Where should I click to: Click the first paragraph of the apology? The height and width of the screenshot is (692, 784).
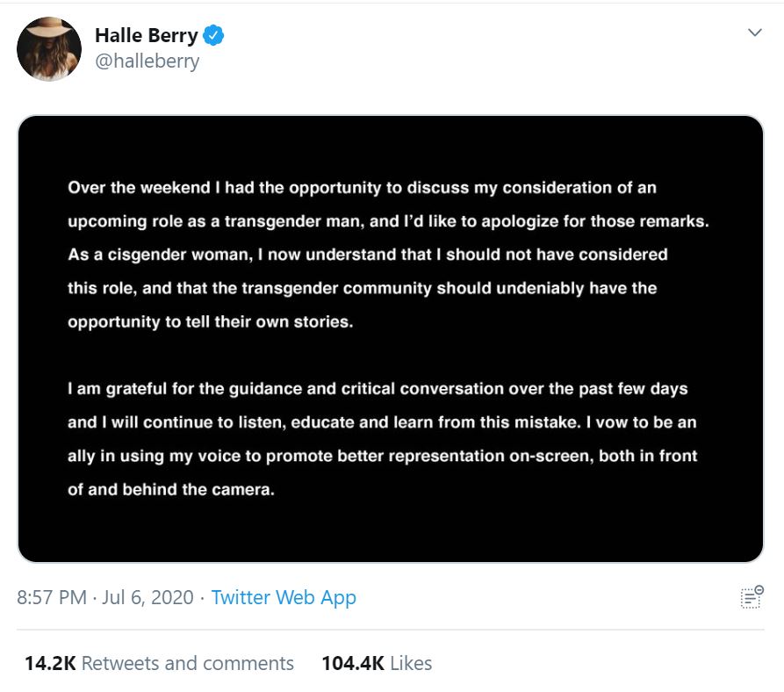coord(386,255)
